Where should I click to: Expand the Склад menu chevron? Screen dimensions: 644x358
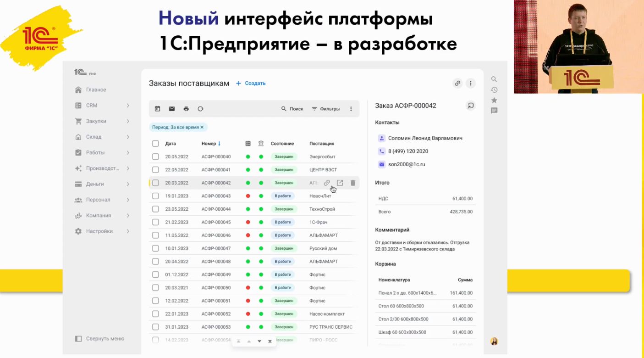[128, 137]
